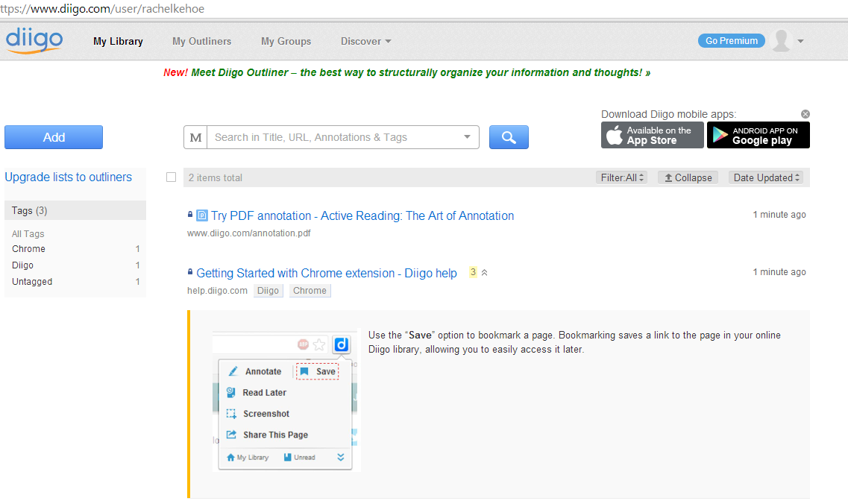This screenshot has height=504, width=848.
Task: Open the Meet Diigo Outliner announcement link
Action: (x=406, y=72)
